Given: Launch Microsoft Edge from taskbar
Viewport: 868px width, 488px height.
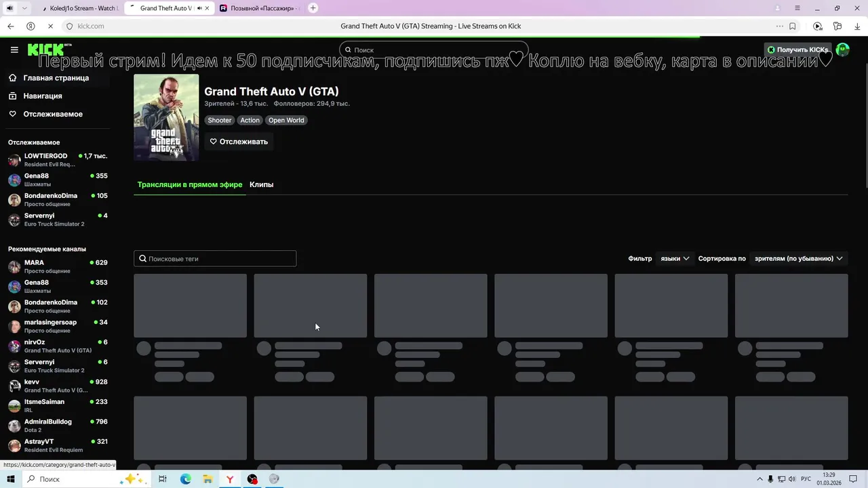Looking at the screenshot, I should (185, 479).
